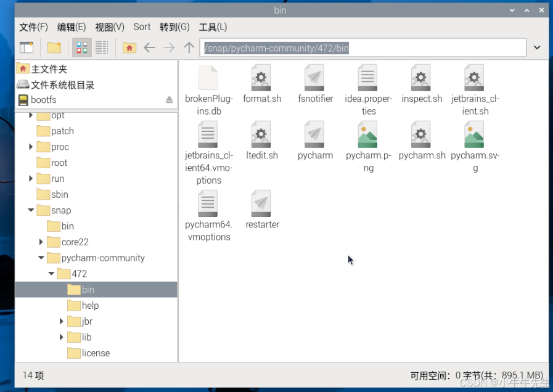Select the jetbrains_client64.vmoptions file

[x=209, y=153]
